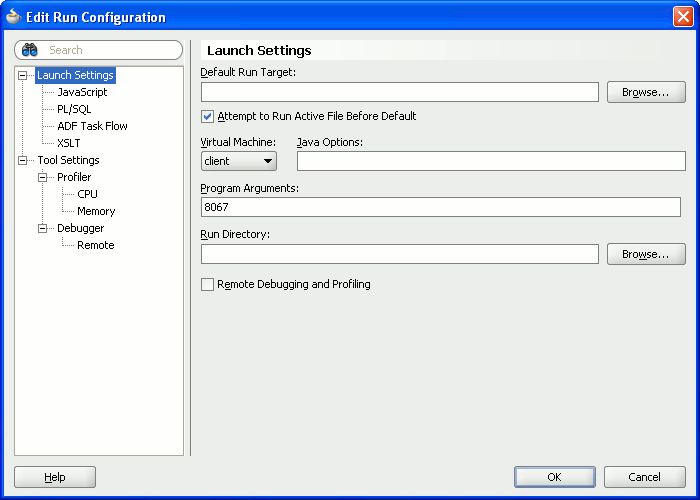Collapse the Launch Settings tree node
700x500 pixels.
pos(23,75)
